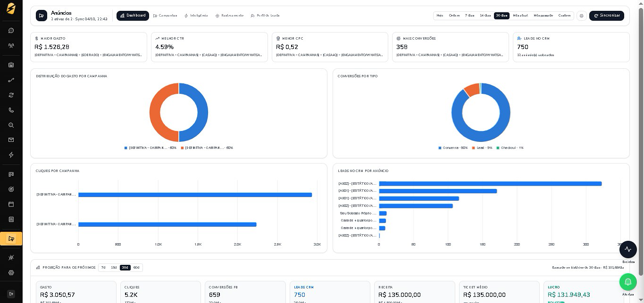Click the 358 Mais Conversões value
This screenshot has height=303, width=644.
pos(402,47)
